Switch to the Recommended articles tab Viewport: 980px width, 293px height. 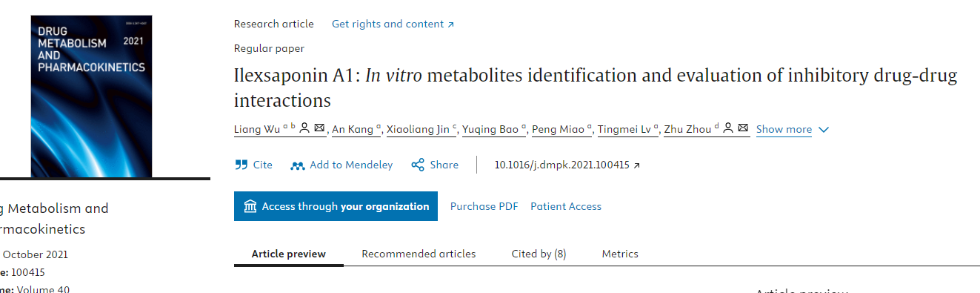click(x=419, y=254)
